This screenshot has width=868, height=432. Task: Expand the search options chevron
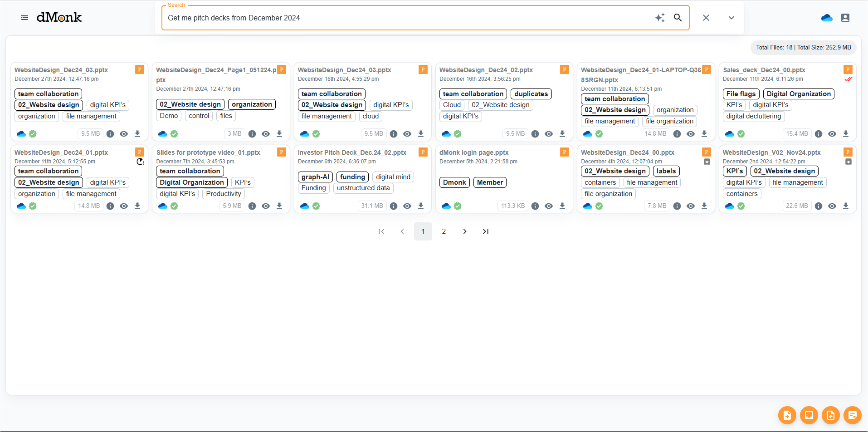click(731, 18)
